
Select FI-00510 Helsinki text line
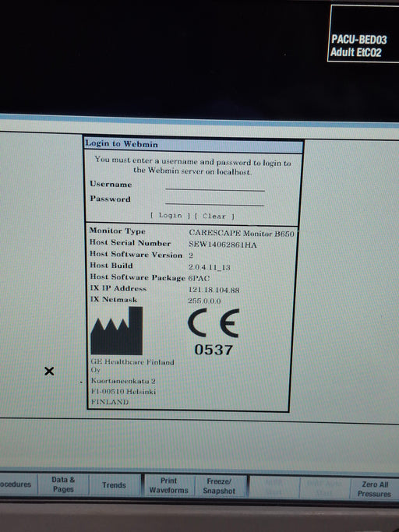pyautogui.click(x=123, y=391)
